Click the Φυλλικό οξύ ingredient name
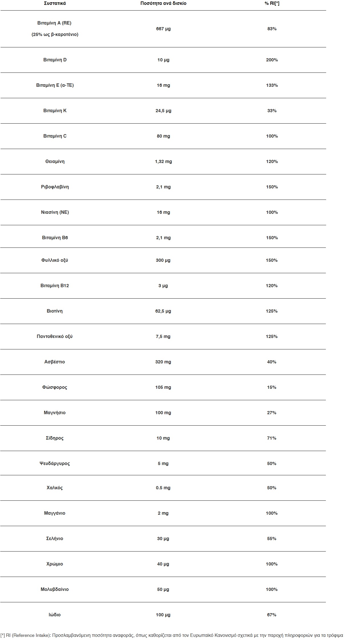The height and width of the screenshot is (644, 345). [x=55, y=260]
